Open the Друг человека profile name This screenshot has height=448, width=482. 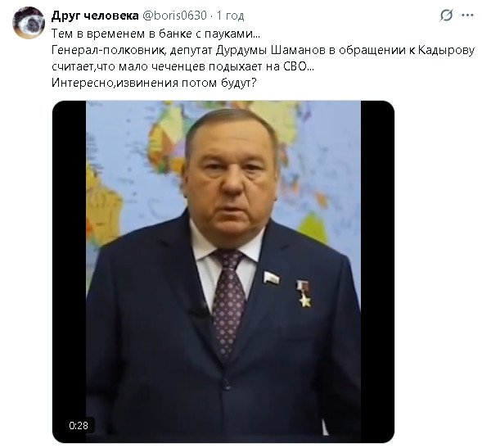95,16
